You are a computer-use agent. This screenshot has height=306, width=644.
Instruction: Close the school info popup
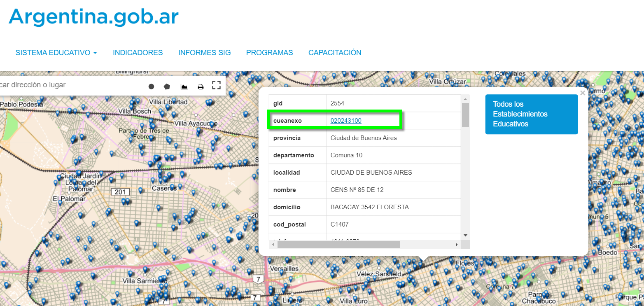click(582, 93)
